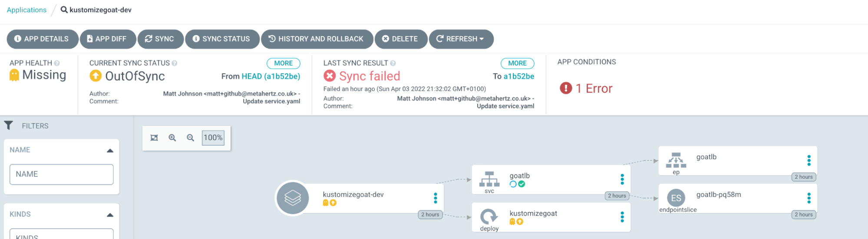Click the goatlb ep endpoint icon
The width and height of the screenshot is (868, 239).
tap(676, 160)
